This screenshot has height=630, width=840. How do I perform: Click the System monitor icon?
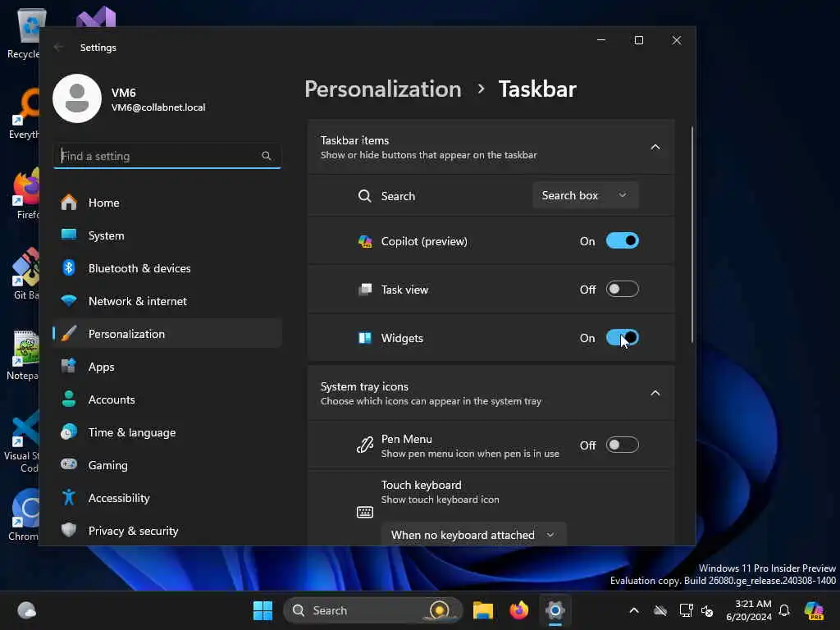coord(69,234)
